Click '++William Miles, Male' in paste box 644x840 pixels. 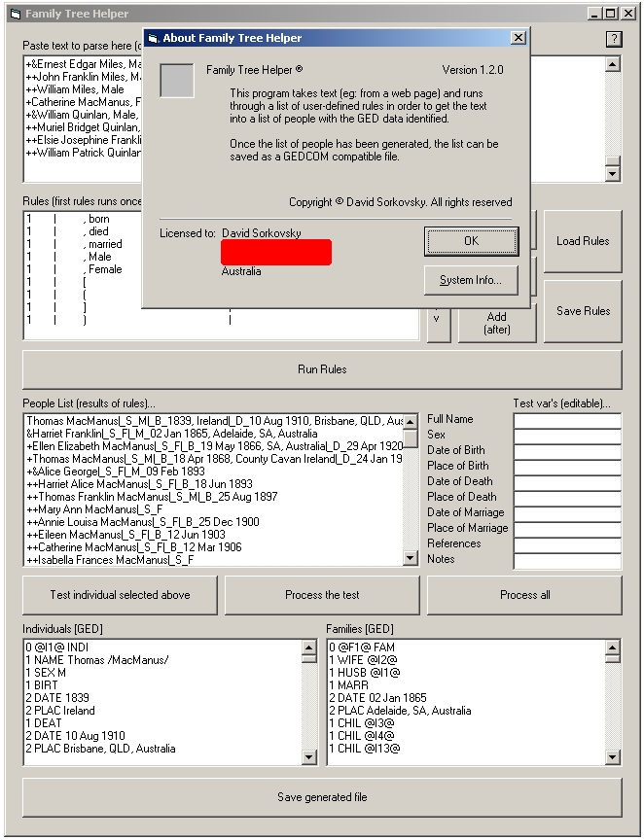click(75, 89)
